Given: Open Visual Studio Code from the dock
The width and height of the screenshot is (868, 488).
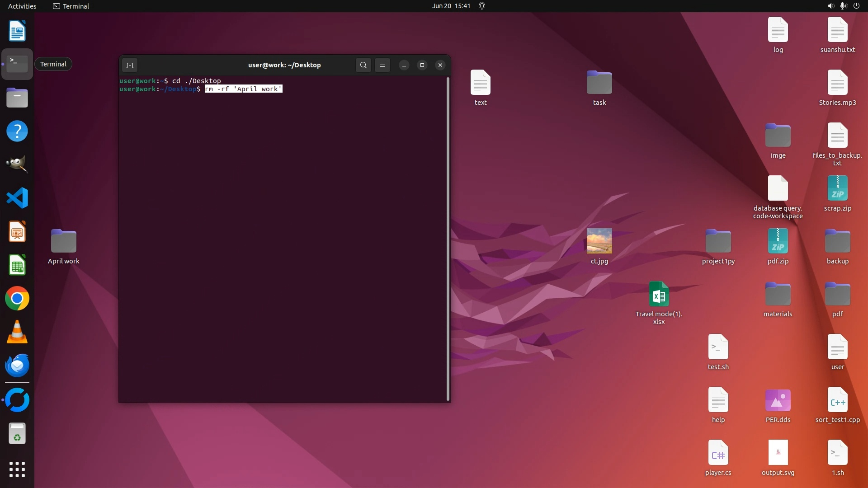Looking at the screenshot, I should pyautogui.click(x=17, y=198).
